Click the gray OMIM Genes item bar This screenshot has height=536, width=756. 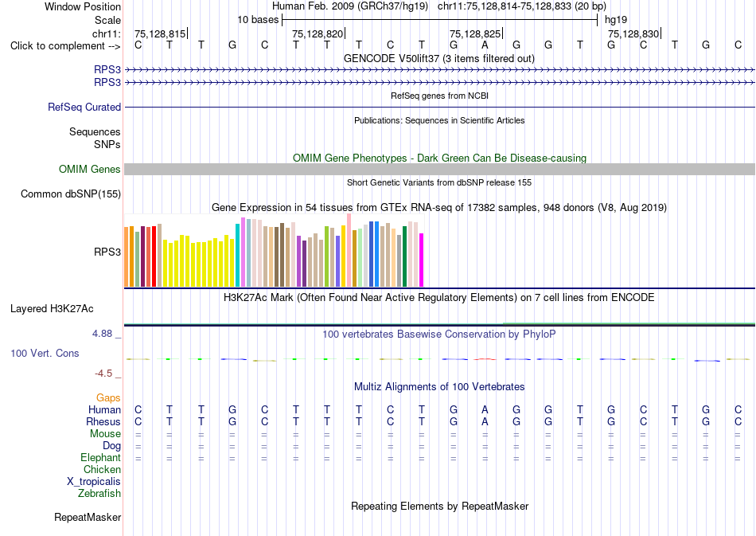pyautogui.click(x=440, y=169)
